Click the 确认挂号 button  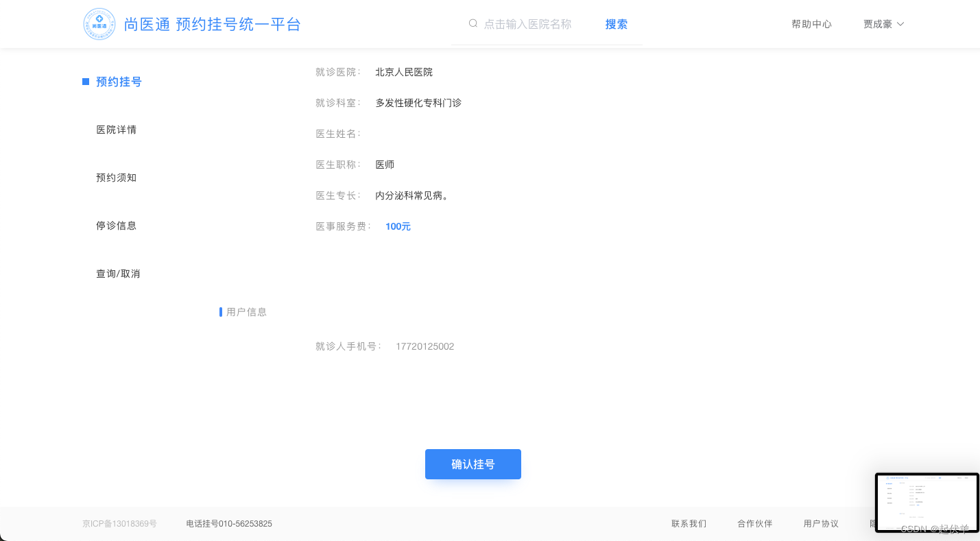(x=473, y=464)
